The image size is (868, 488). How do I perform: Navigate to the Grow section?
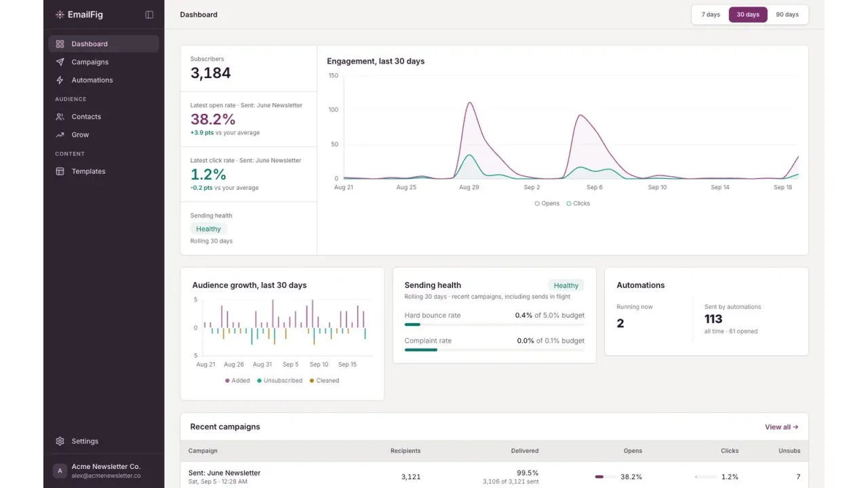[x=104, y=135]
